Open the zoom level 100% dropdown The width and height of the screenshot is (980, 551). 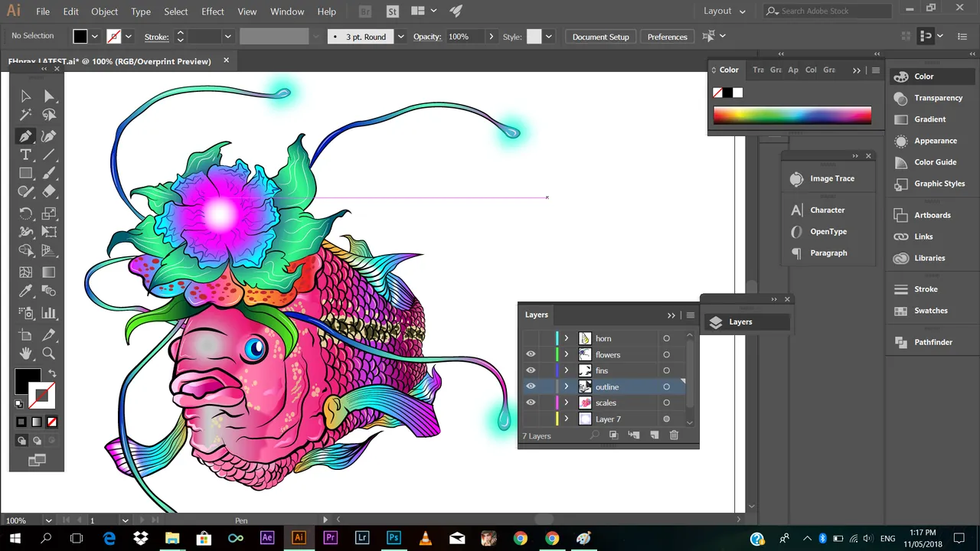click(x=48, y=520)
